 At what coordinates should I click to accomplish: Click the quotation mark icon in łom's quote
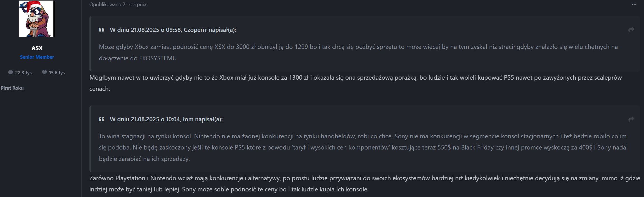(101, 119)
